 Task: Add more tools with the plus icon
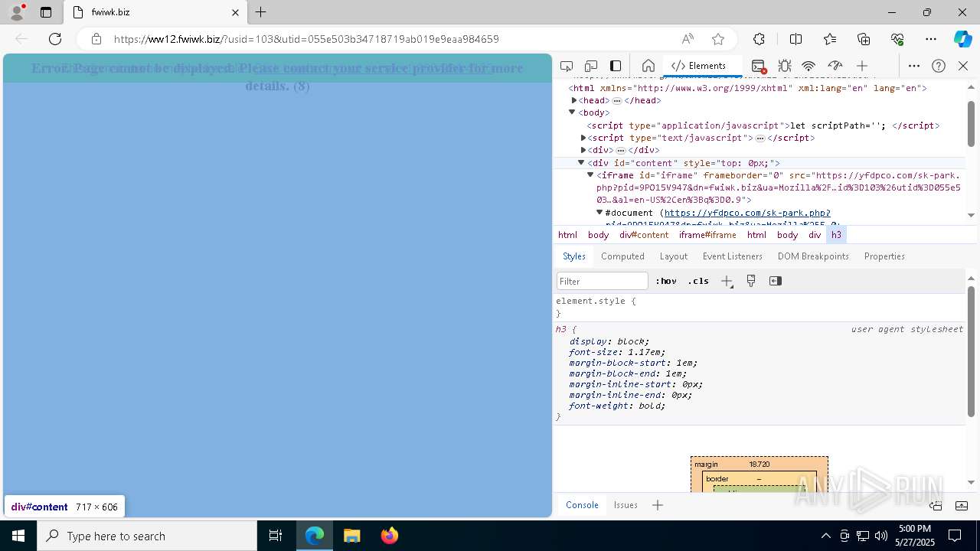click(862, 66)
